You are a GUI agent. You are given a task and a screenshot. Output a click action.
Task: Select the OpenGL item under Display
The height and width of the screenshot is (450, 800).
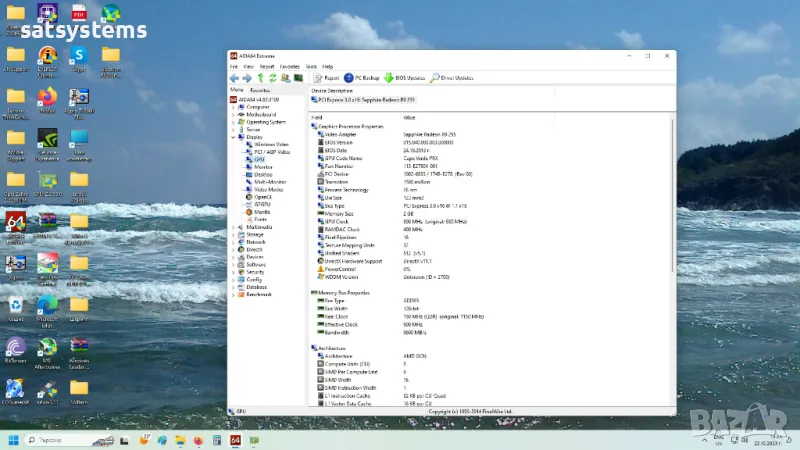(x=262, y=197)
